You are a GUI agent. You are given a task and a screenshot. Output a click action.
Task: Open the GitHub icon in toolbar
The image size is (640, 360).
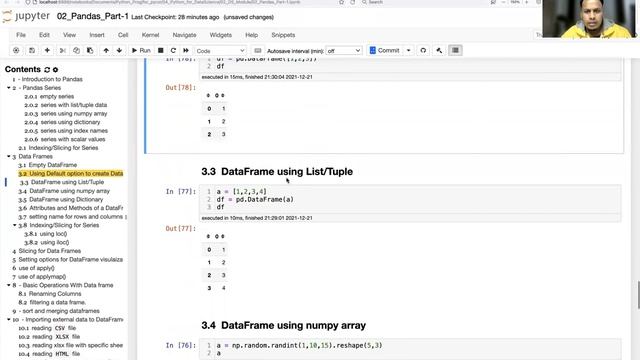tap(423, 51)
